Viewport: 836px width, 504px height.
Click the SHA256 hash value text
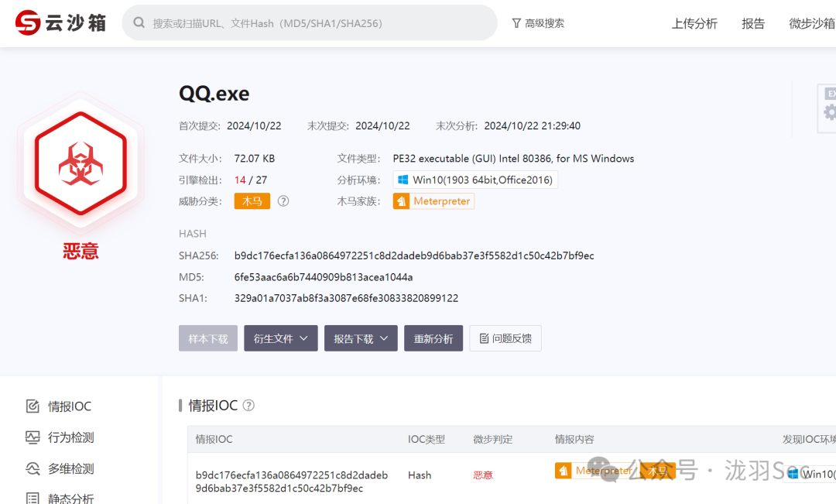[414, 255]
